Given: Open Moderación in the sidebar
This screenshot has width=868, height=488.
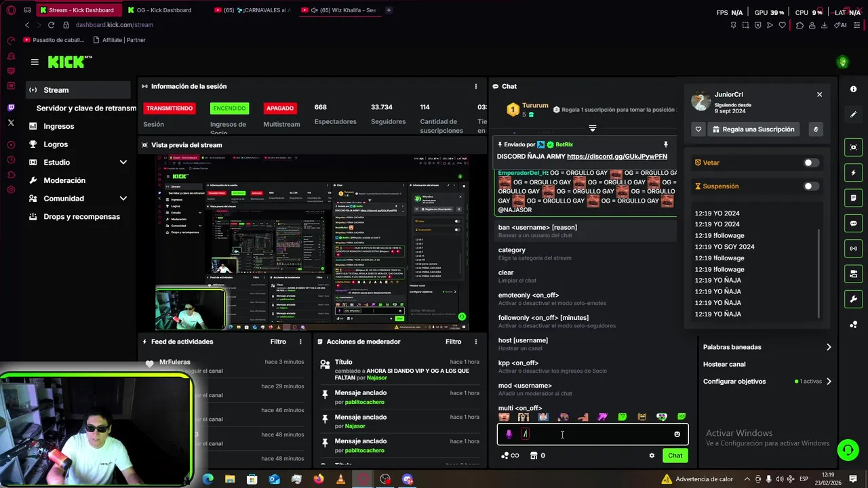Looking at the screenshot, I should (x=64, y=180).
